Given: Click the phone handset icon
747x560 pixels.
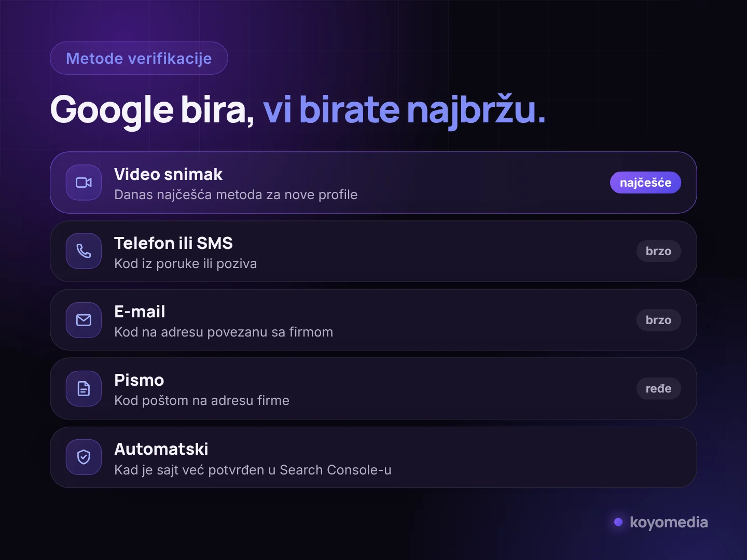Looking at the screenshot, I should (x=84, y=251).
